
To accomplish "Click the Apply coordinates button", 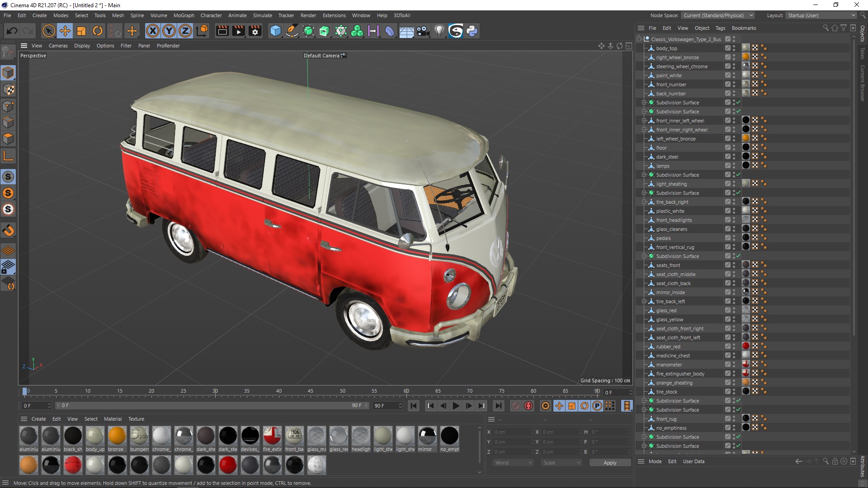I will tap(610, 463).
